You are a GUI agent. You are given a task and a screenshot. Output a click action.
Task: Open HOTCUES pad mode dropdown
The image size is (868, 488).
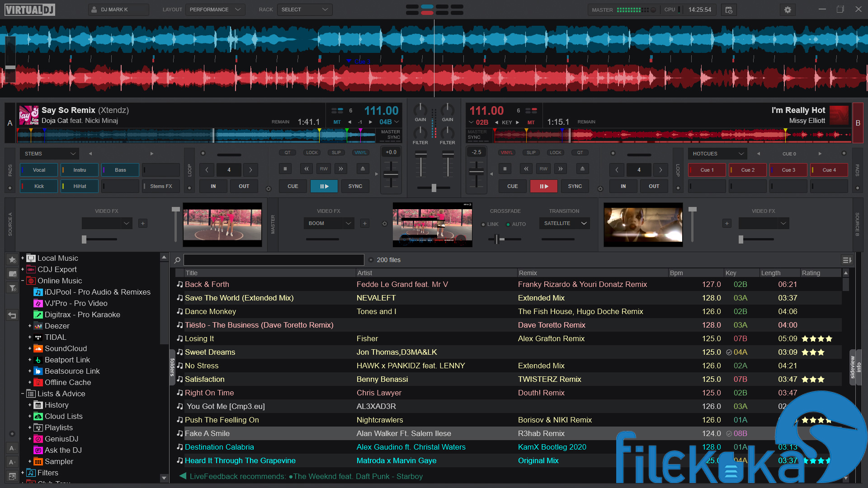(718, 154)
